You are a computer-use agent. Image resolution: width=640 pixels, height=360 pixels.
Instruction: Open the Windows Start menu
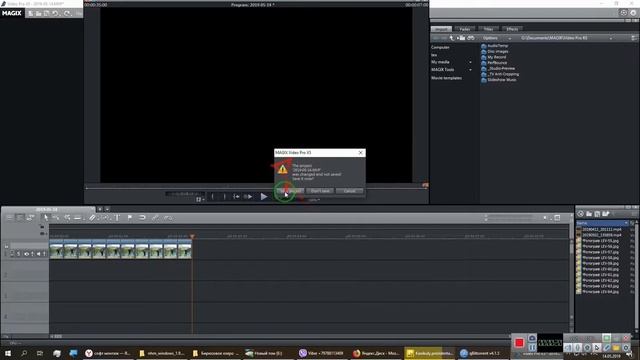click(8, 353)
